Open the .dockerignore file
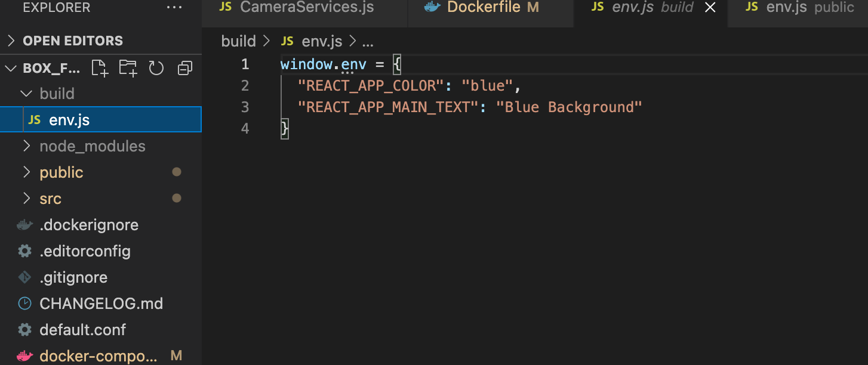This screenshot has height=365, width=868. [89, 225]
